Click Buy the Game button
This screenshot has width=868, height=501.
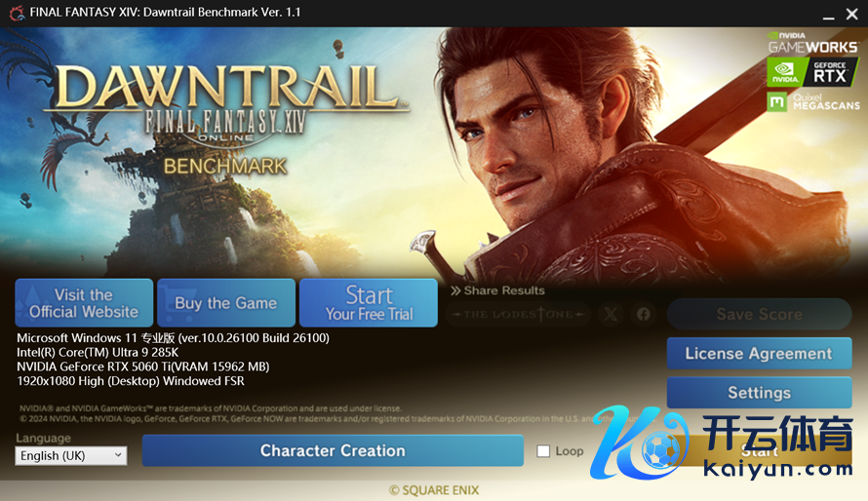tap(226, 303)
